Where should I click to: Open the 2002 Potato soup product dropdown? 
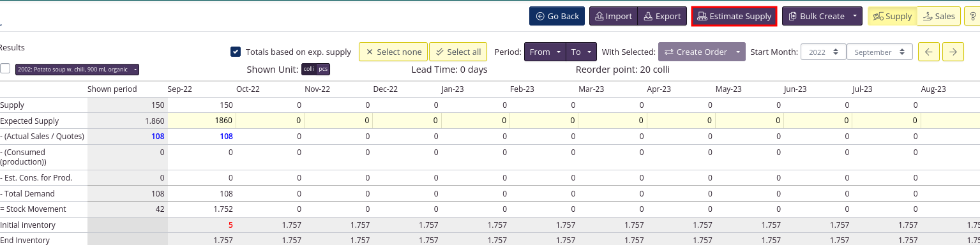coord(77,69)
